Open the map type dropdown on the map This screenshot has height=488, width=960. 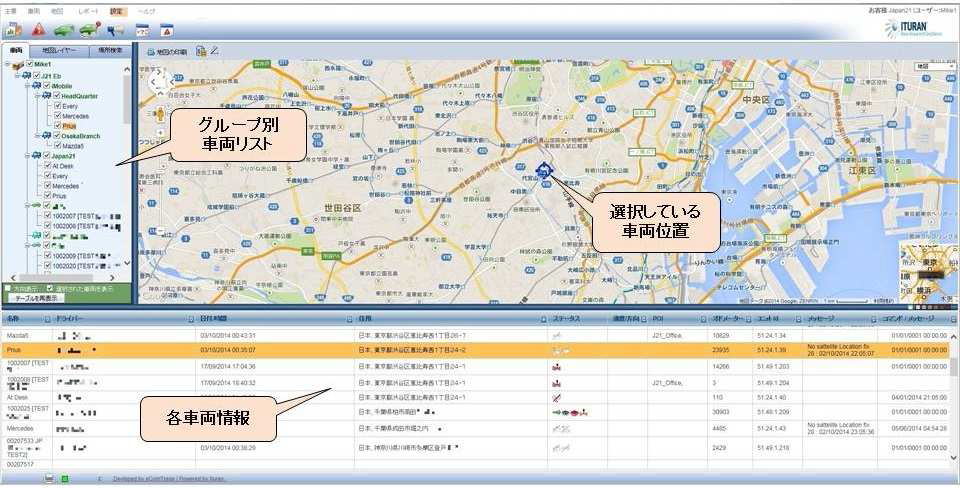point(934,66)
